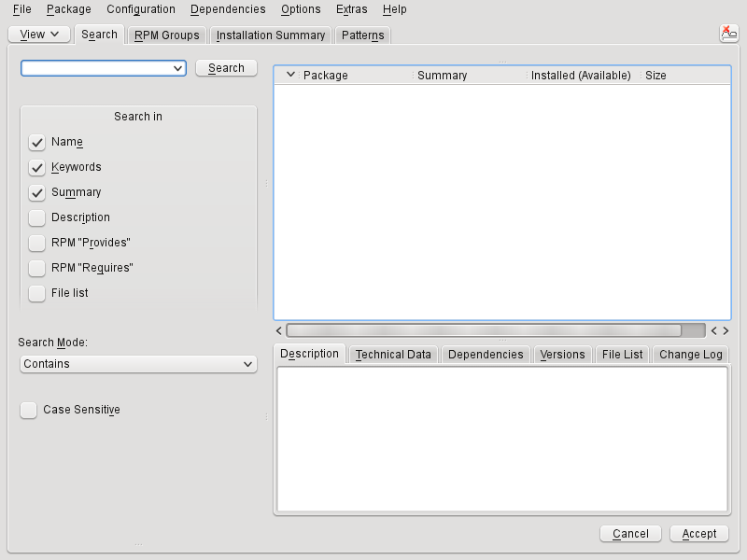Open the search term history dropdown arrow
This screenshot has width=747, height=560.
(x=177, y=68)
